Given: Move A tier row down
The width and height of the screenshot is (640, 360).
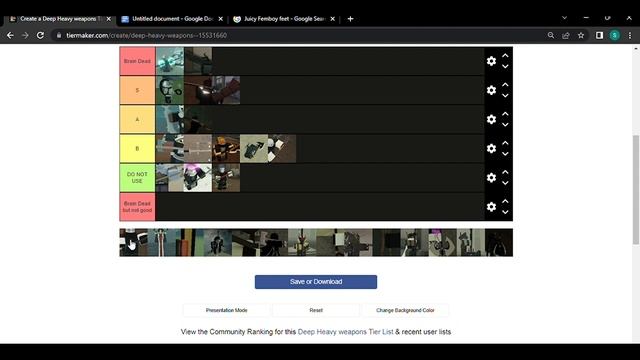Looking at the screenshot, I should [505, 124].
